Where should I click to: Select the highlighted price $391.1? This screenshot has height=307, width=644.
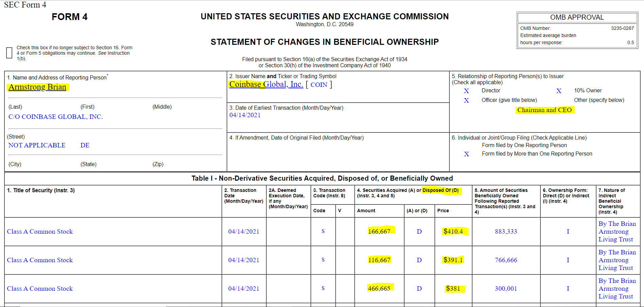[x=453, y=260]
